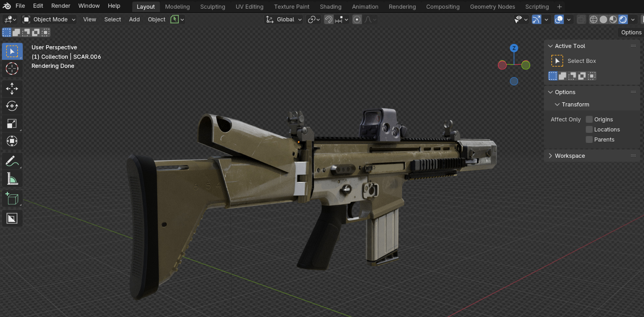This screenshot has height=317, width=644.
Task: Open the Window menu
Action: coord(89,6)
